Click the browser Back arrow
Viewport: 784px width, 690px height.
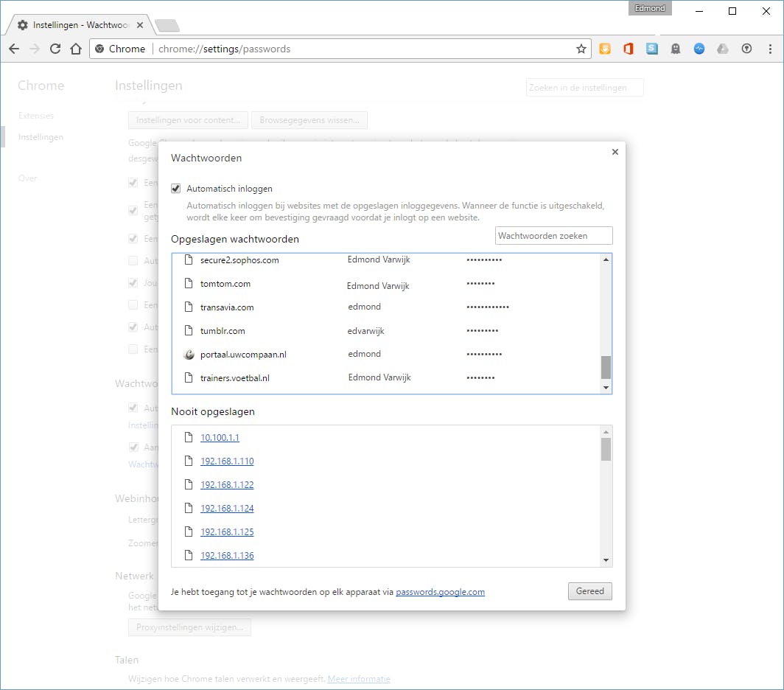coord(14,49)
